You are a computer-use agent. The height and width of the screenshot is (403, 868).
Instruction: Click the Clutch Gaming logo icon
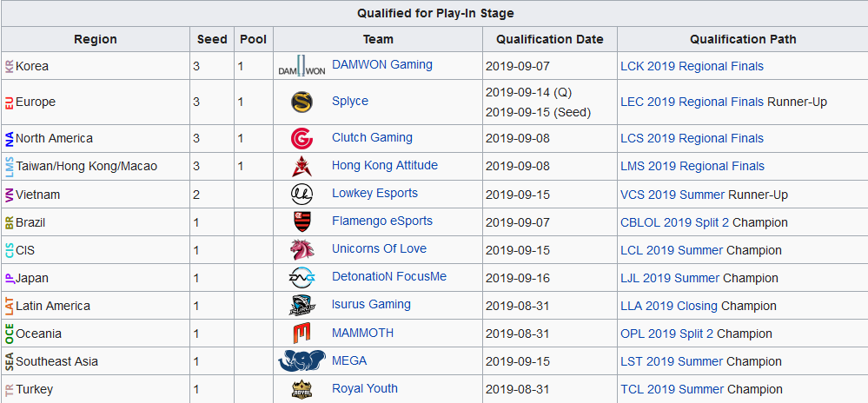click(x=301, y=138)
